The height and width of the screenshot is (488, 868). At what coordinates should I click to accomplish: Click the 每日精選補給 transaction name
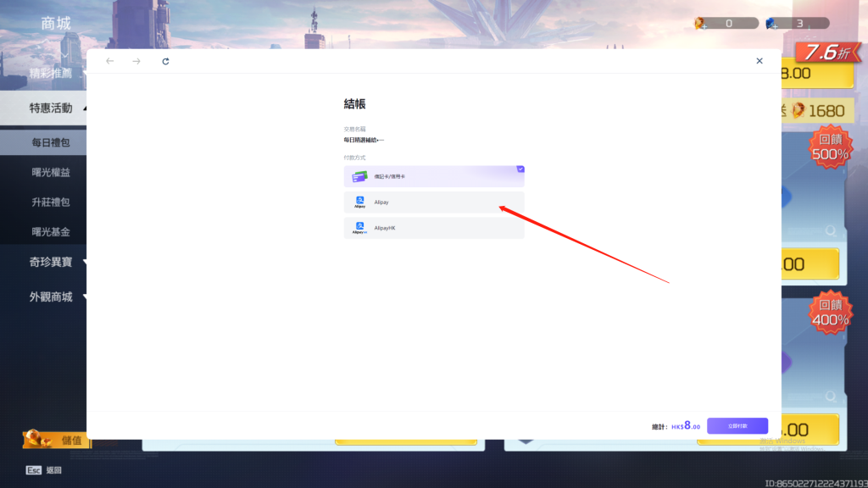[x=364, y=140]
